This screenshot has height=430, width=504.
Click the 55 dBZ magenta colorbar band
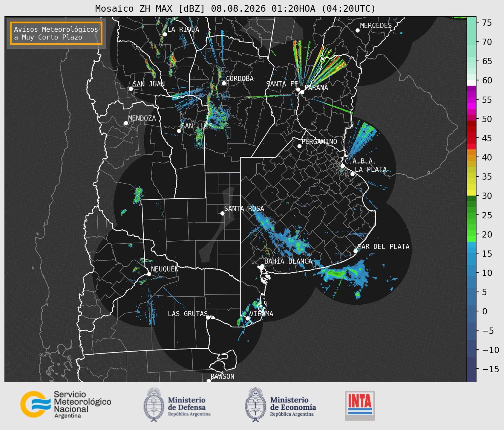(x=471, y=100)
